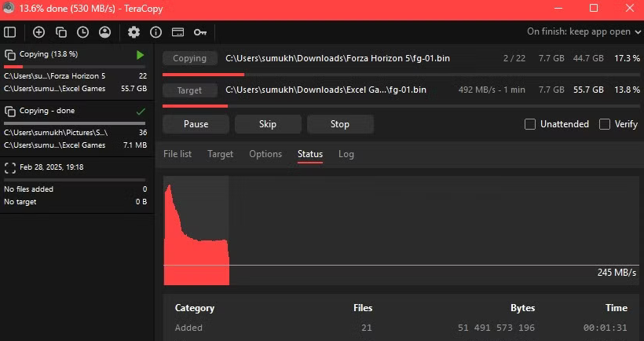Click the Excel Ga...\fg-01.bin target path

click(326, 90)
